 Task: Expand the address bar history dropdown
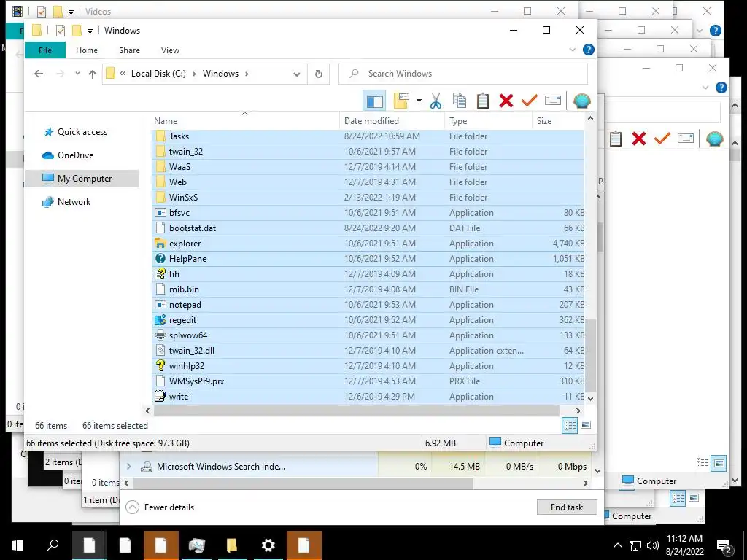click(297, 74)
